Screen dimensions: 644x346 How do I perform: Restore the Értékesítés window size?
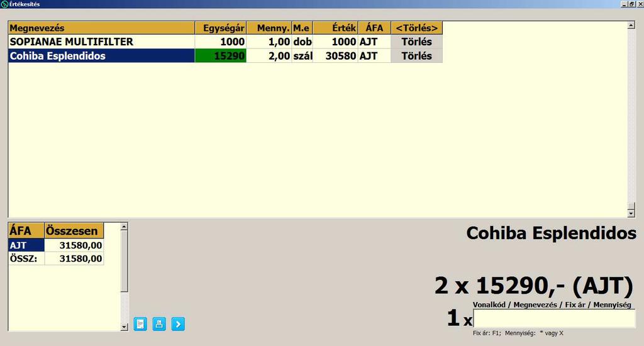click(x=631, y=4)
